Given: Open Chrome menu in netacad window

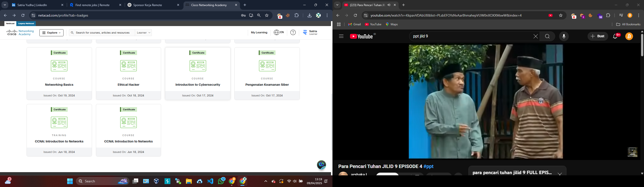Looking at the screenshot, I should 327,16.
